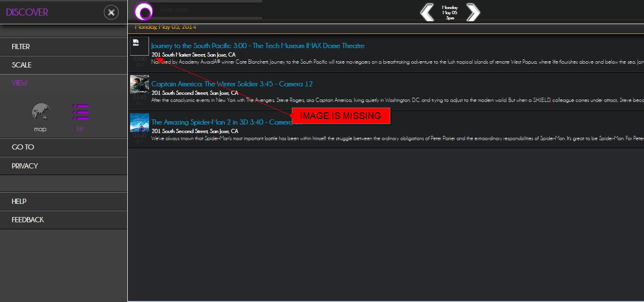
Task: Open Captain America: The Winter Soldier listing
Action: tap(232, 84)
